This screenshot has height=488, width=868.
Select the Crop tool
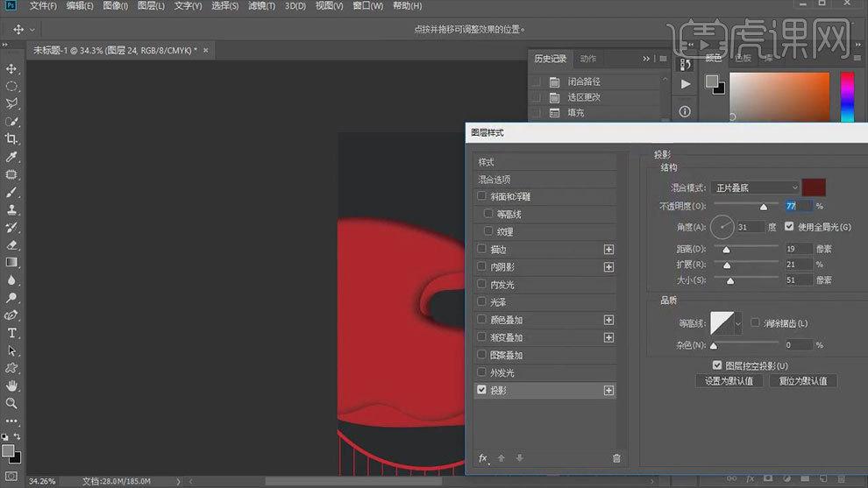11,139
